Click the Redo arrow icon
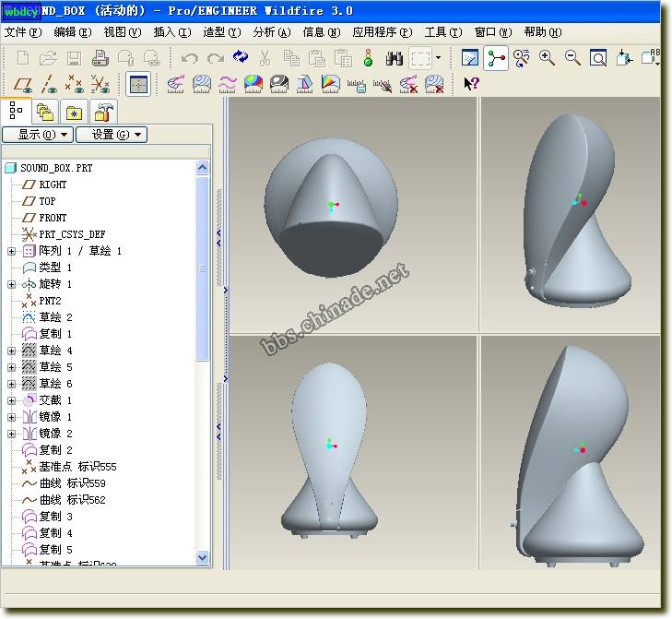 click(x=215, y=58)
